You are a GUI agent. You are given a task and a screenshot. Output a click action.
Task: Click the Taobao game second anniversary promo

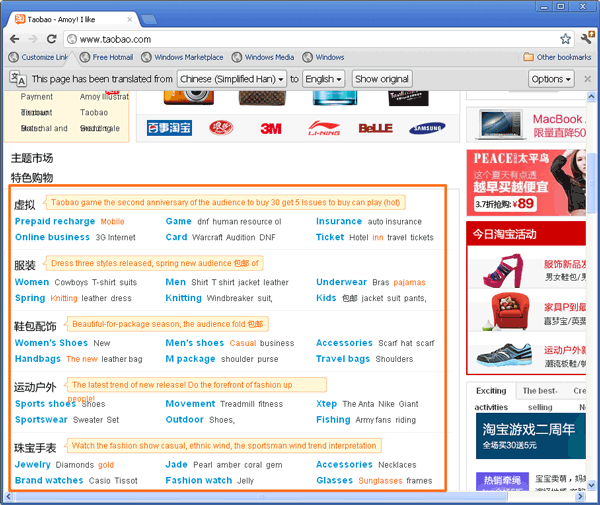tap(225, 202)
